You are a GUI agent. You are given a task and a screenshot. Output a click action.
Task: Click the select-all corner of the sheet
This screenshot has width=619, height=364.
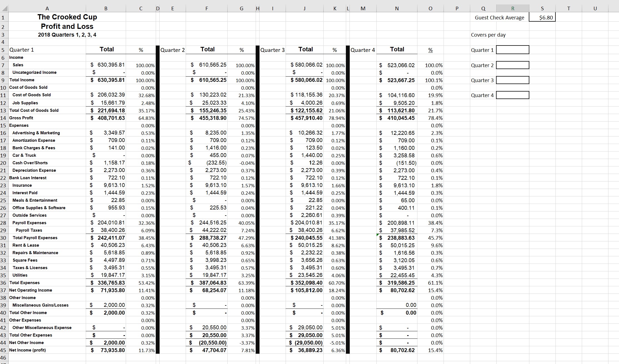tap(4, 9)
